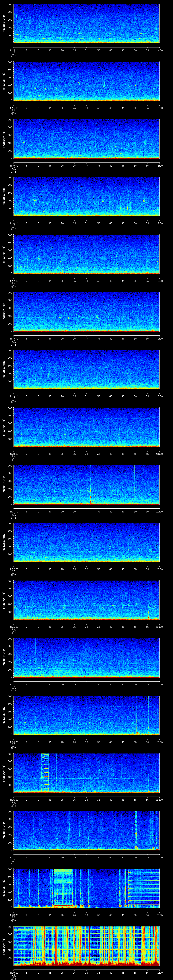Click the 1:16:00 start time label

[14, 223]
